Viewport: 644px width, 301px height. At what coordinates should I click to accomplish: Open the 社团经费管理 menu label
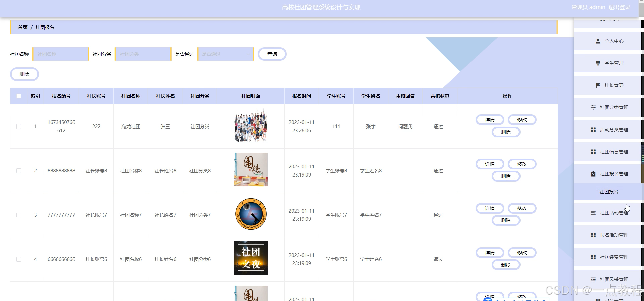[614, 257]
